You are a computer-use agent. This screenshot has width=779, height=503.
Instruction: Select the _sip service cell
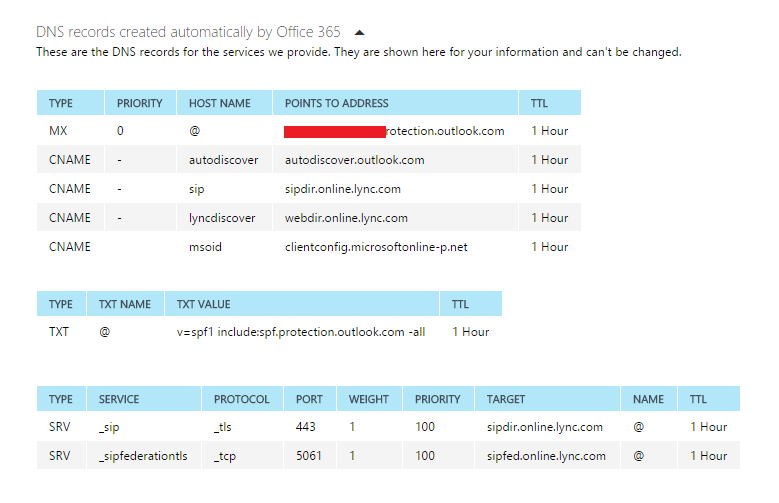click(109, 427)
